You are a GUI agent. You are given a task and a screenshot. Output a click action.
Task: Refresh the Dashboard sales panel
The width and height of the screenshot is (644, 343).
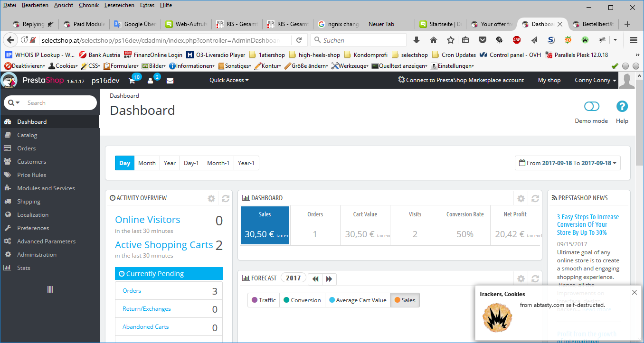point(535,198)
